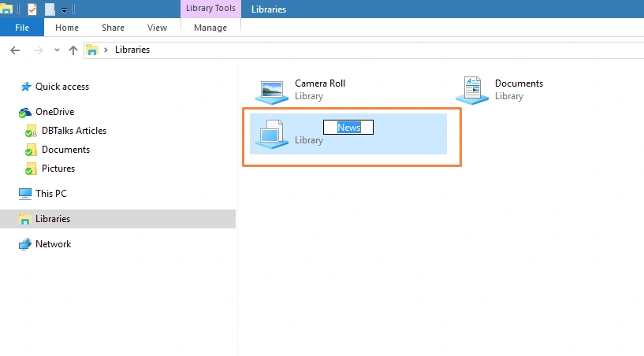Click the OneDrive cloud icon
The image size is (644, 356).
pos(25,113)
